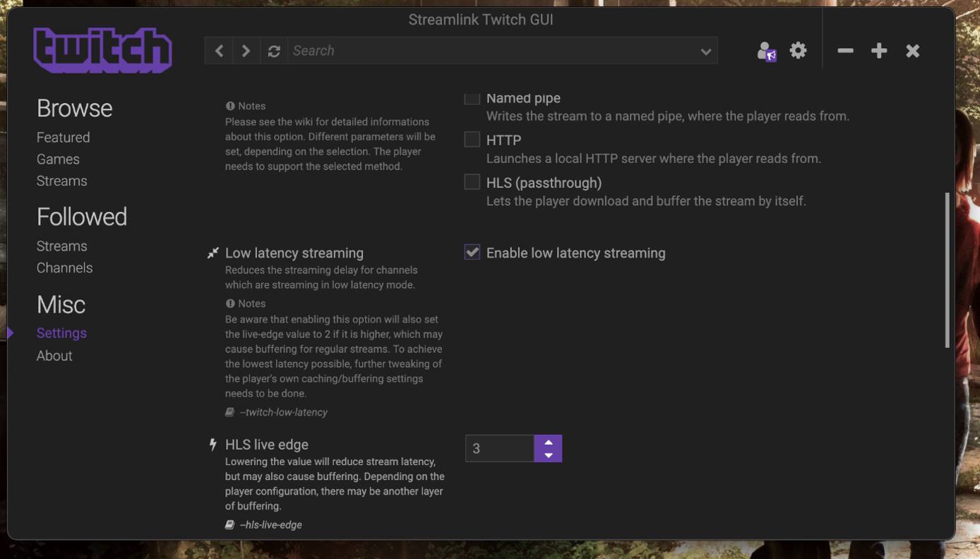The width and height of the screenshot is (980, 559).
Task: Decrease HLS live edge value
Action: coord(548,455)
